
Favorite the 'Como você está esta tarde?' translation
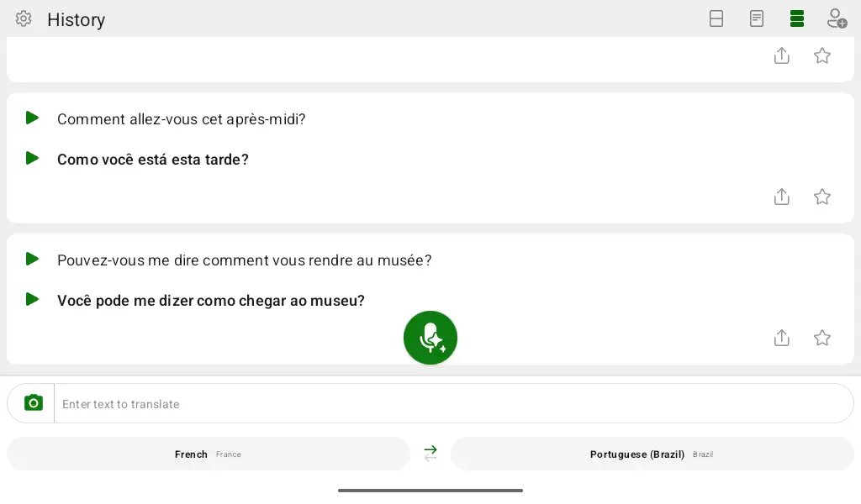pyautogui.click(x=822, y=197)
